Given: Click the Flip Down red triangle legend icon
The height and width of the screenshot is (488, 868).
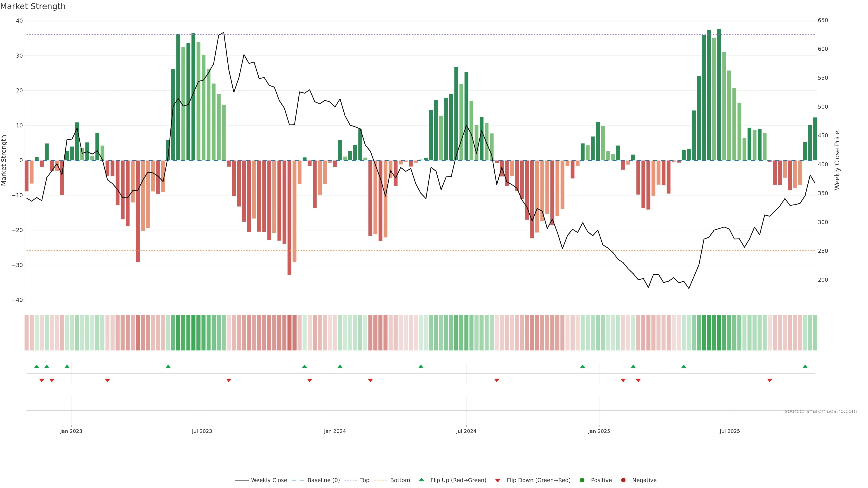Looking at the screenshot, I should pyautogui.click(x=498, y=481).
